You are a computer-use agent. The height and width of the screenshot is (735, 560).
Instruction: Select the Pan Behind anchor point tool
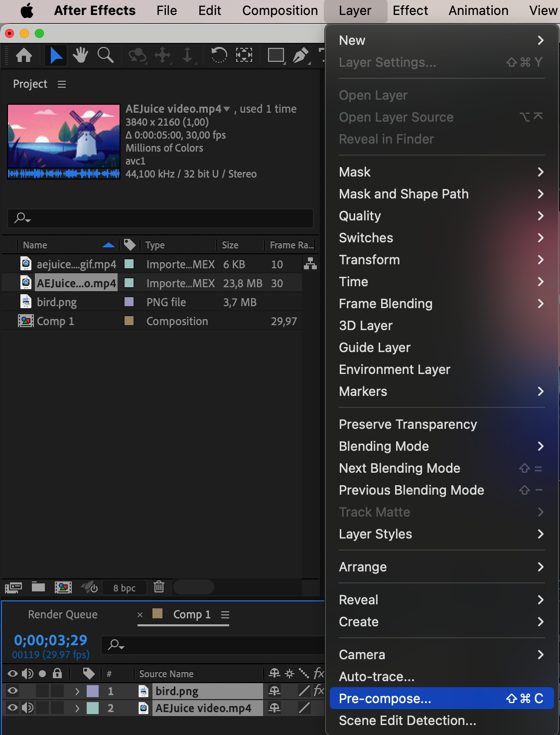click(x=244, y=55)
